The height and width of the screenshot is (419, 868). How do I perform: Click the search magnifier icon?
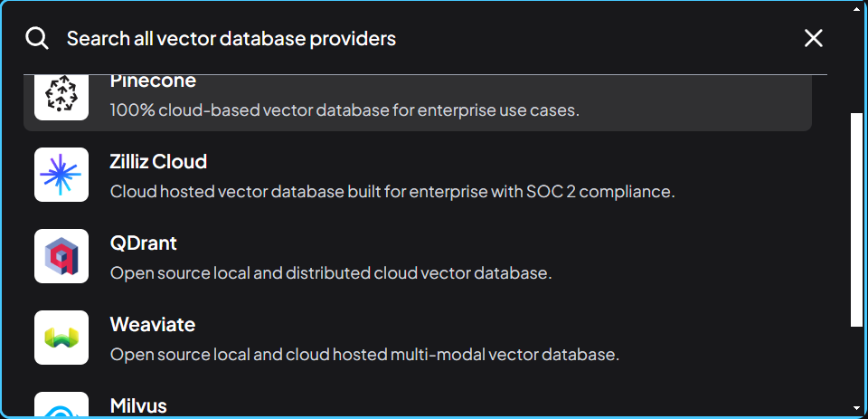[x=36, y=38]
